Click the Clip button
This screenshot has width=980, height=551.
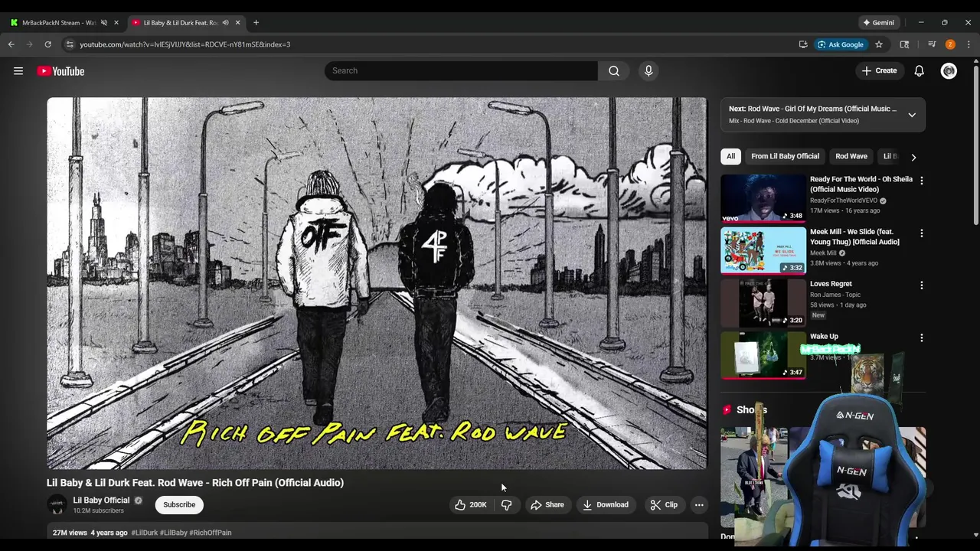tap(664, 505)
